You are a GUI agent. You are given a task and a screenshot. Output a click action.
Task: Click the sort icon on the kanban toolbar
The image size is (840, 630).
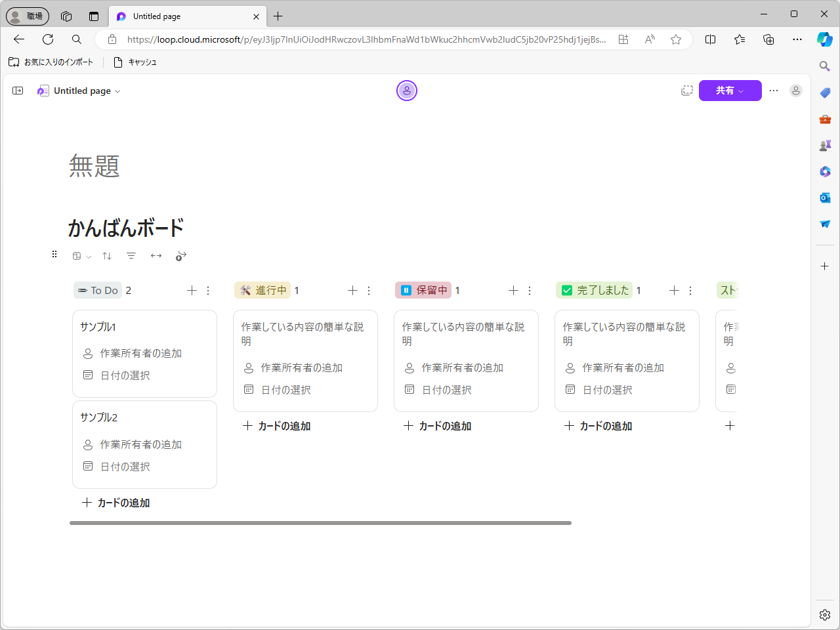pos(106,255)
